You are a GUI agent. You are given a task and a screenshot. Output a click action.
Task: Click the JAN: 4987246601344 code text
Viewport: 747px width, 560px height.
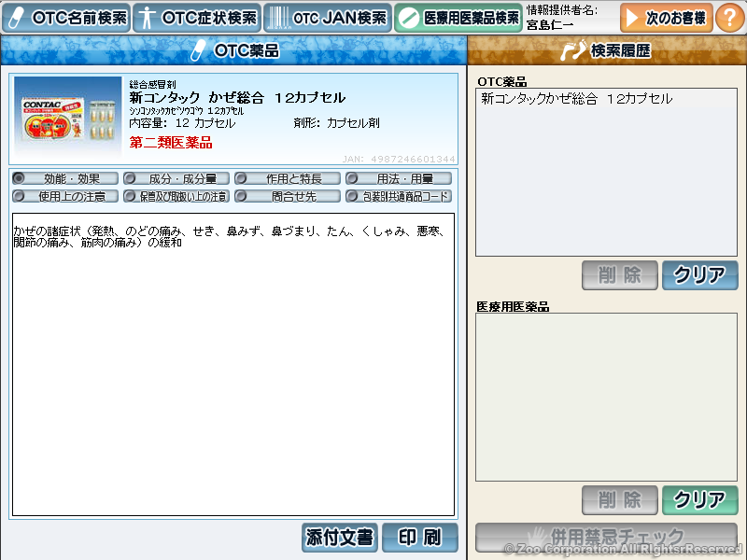click(x=399, y=159)
